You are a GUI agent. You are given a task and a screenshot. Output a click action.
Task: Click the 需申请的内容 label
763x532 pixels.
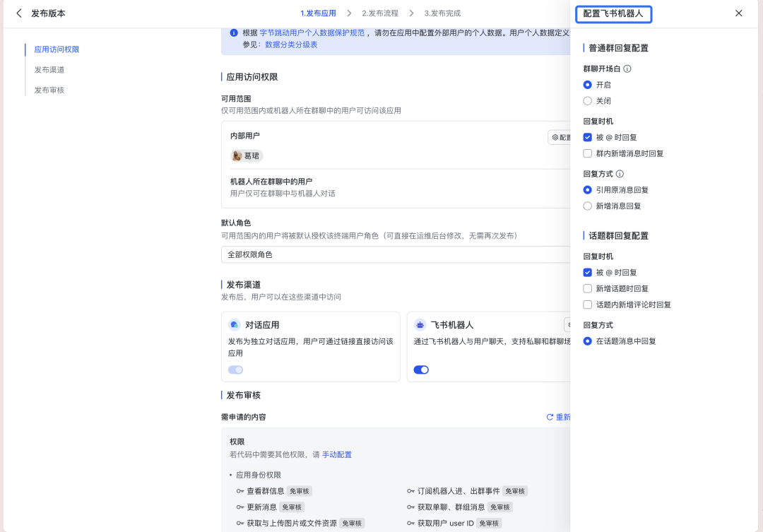[x=243, y=417]
